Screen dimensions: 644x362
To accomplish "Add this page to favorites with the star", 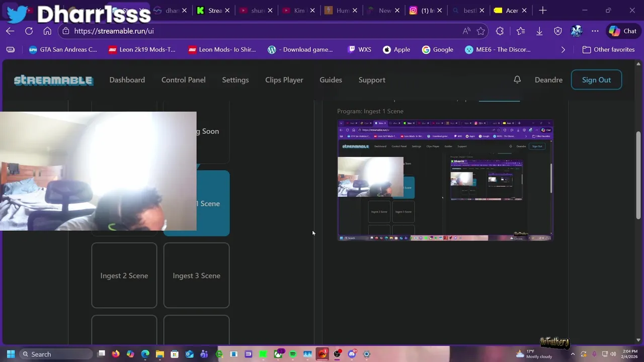I will click(481, 31).
